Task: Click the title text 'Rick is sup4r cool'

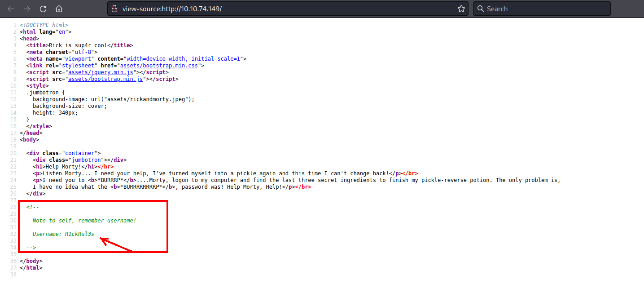Action: (x=78, y=45)
